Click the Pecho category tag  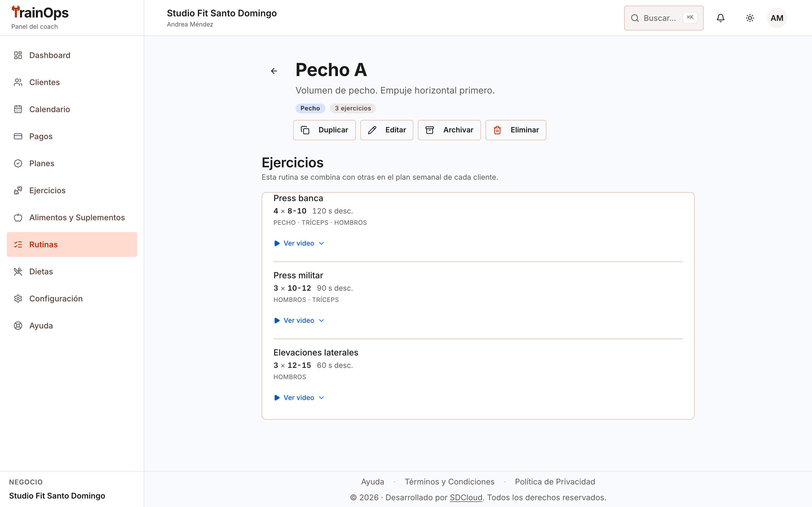point(310,108)
